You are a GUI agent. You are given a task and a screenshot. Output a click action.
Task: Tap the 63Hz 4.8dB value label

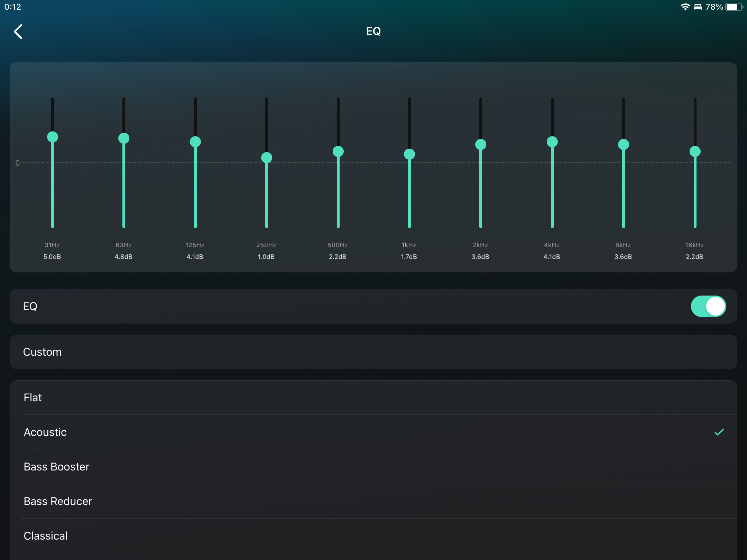click(123, 257)
